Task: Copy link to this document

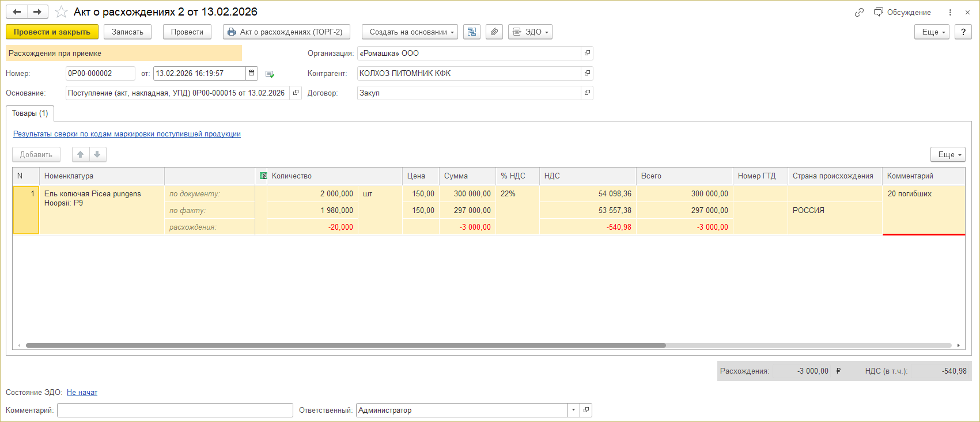Action: click(859, 12)
